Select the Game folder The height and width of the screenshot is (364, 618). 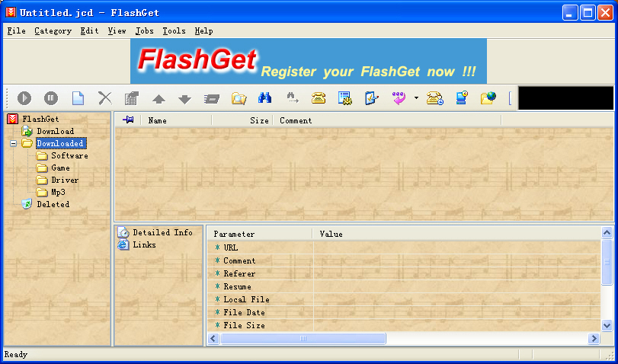[x=60, y=168]
